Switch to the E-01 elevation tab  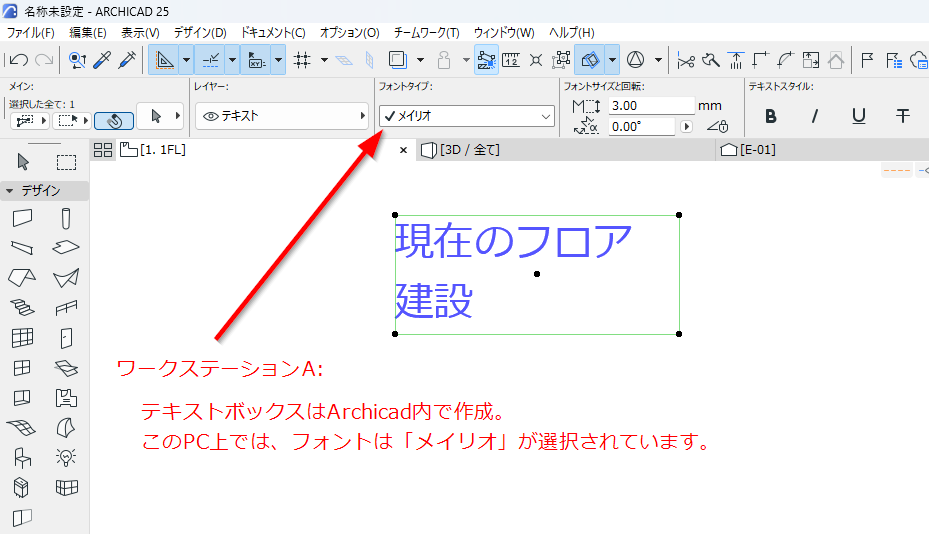tap(748, 150)
